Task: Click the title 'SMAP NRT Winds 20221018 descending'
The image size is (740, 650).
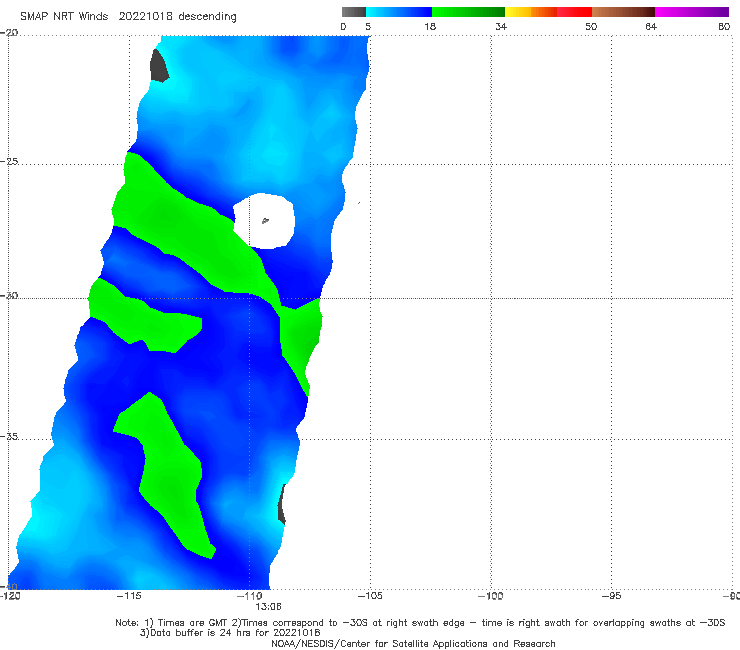Action: pos(128,17)
